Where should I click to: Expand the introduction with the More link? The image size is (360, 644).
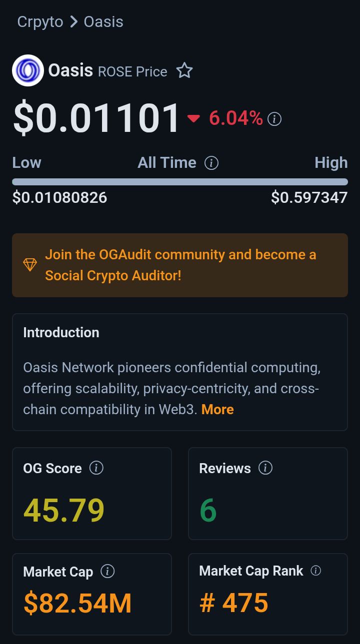[x=217, y=410]
